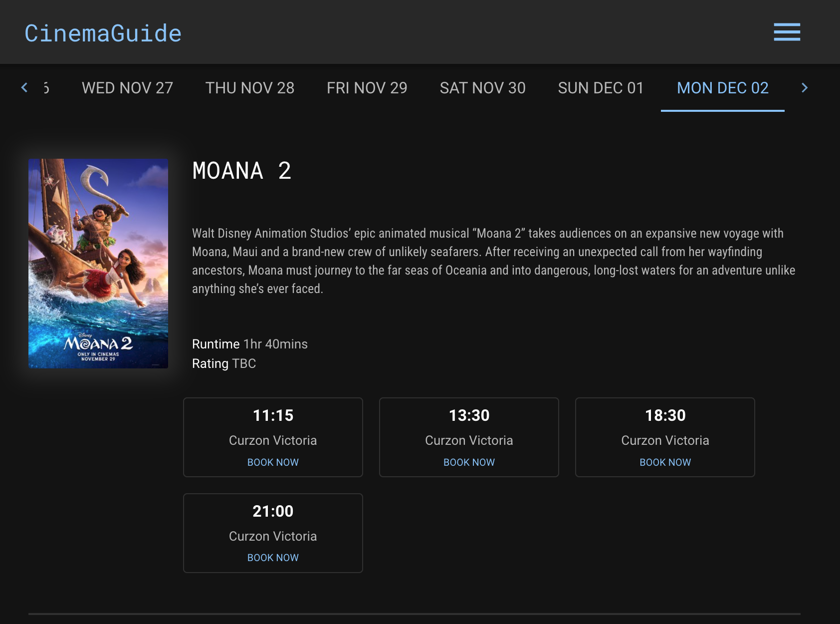Book the 11:15 Curzon Victoria showing

coord(273,462)
